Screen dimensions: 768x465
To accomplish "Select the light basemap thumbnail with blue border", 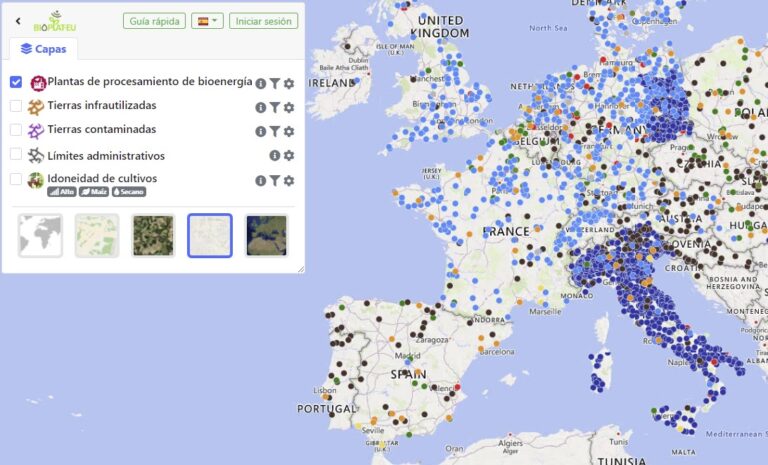I will click(x=210, y=236).
